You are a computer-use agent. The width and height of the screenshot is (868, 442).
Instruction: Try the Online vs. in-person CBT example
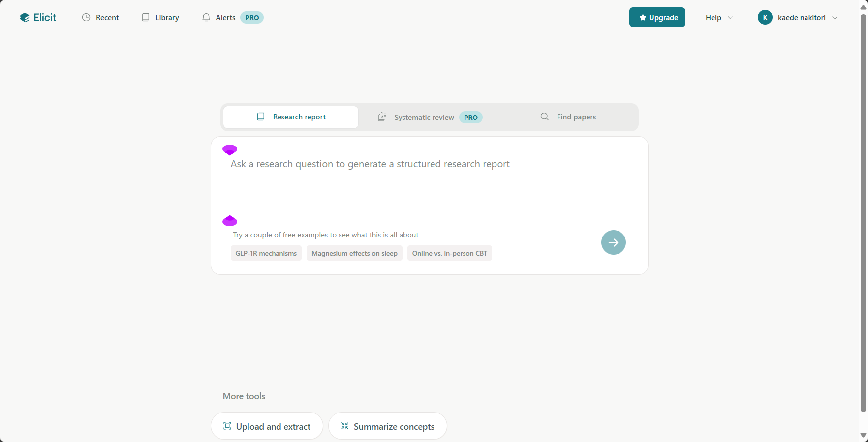click(x=450, y=253)
